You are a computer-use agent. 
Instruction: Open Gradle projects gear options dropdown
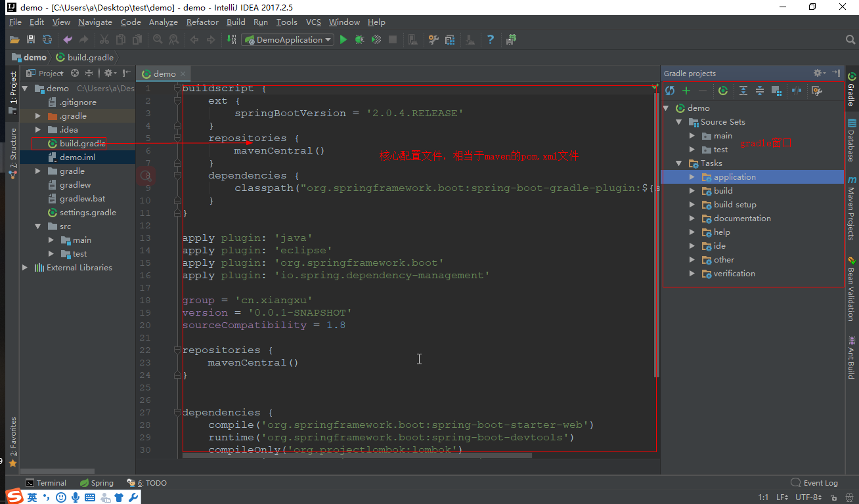[819, 73]
